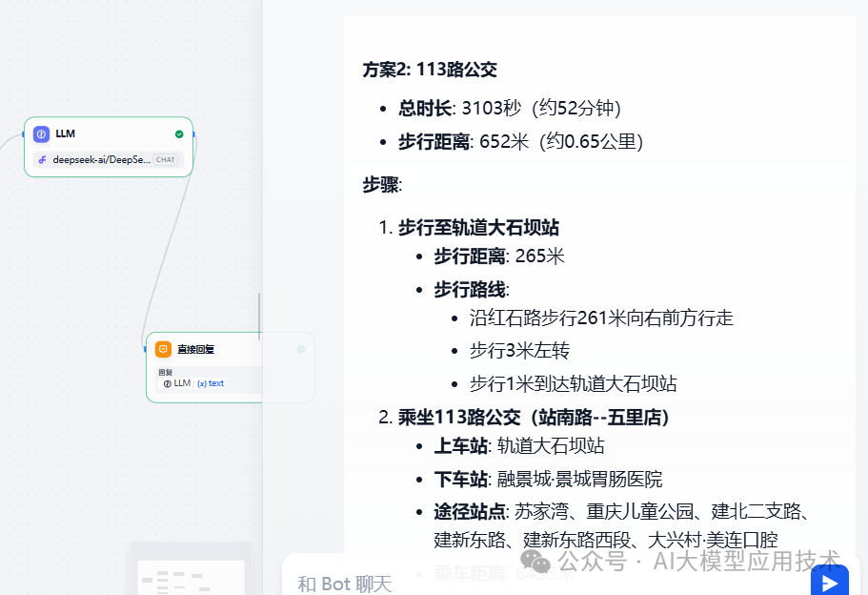This screenshot has width=868, height=595.
Task: Click the LLM node's circular purple icon
Action: tap(41, 133)
